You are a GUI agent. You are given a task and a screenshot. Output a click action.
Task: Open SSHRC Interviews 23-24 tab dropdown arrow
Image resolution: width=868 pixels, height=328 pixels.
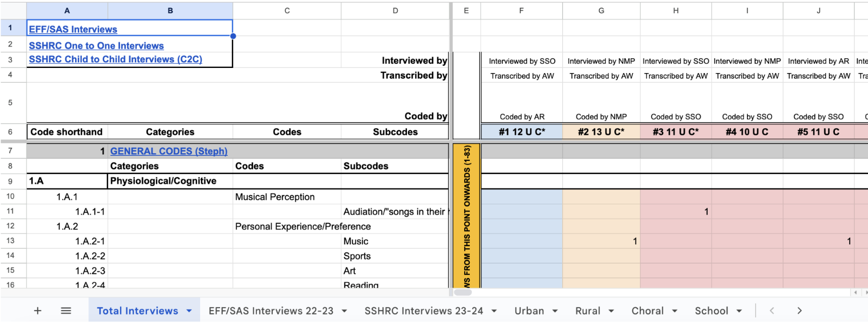pyautogui.click(x=494, y=311)
